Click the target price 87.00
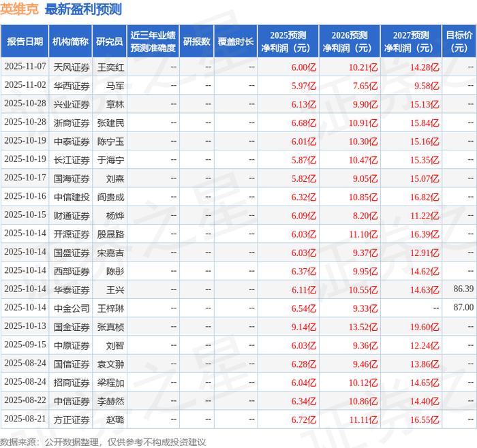This screenshot has width=477, height=448. pos(463,307)
